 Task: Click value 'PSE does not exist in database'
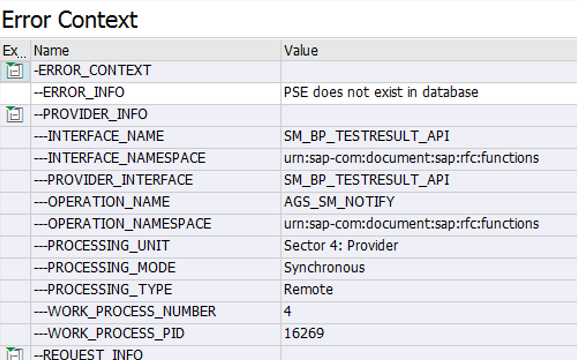point(381,92)
